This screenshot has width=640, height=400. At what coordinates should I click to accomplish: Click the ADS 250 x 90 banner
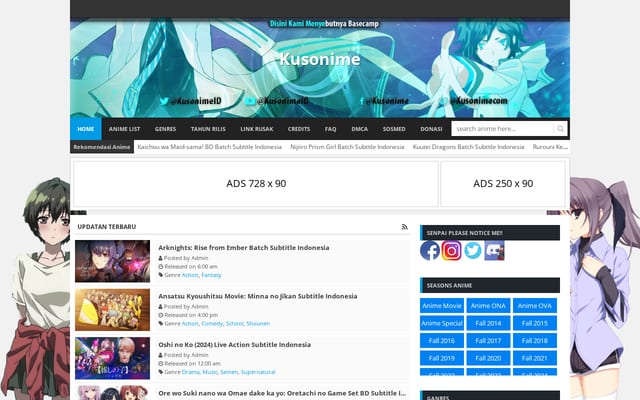point(503,184)
